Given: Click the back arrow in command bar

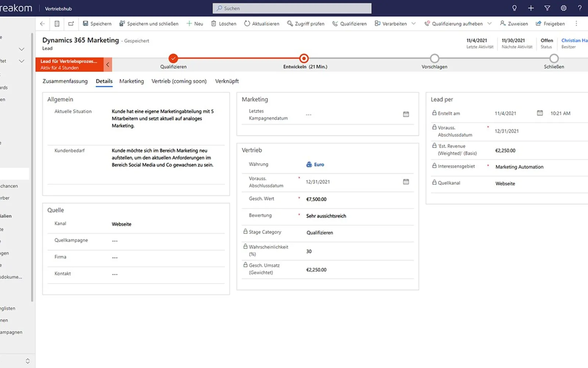Looking at the screenshot, I should pyautogui.click(x=42, y=24).
